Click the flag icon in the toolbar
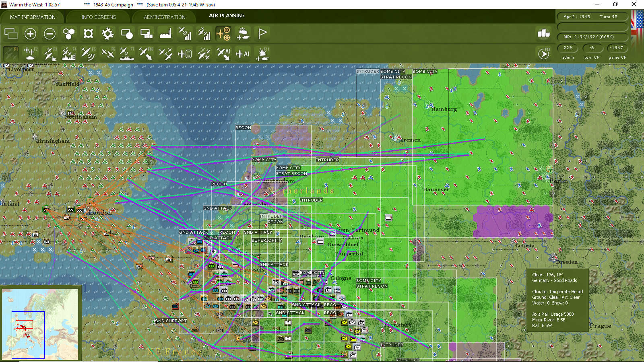The image size is (644, 362). pyautogui.click(x=262, y=33)
